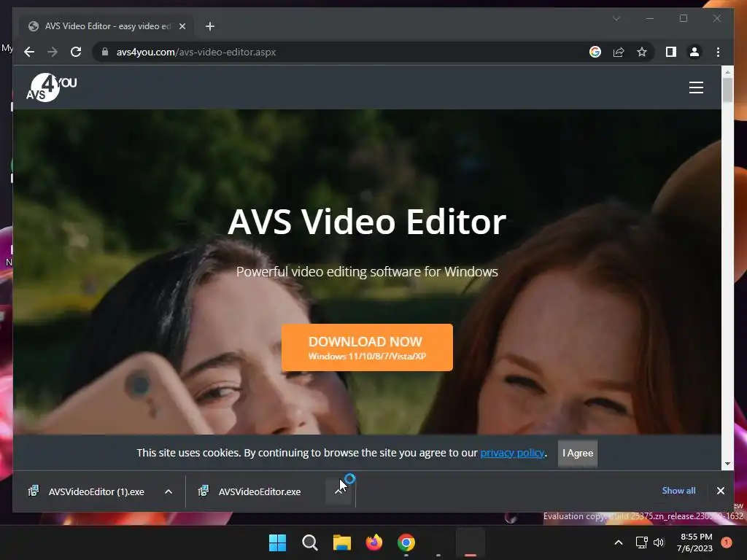Expand options for AVSVideoEditor.exe download

point(338,491)
